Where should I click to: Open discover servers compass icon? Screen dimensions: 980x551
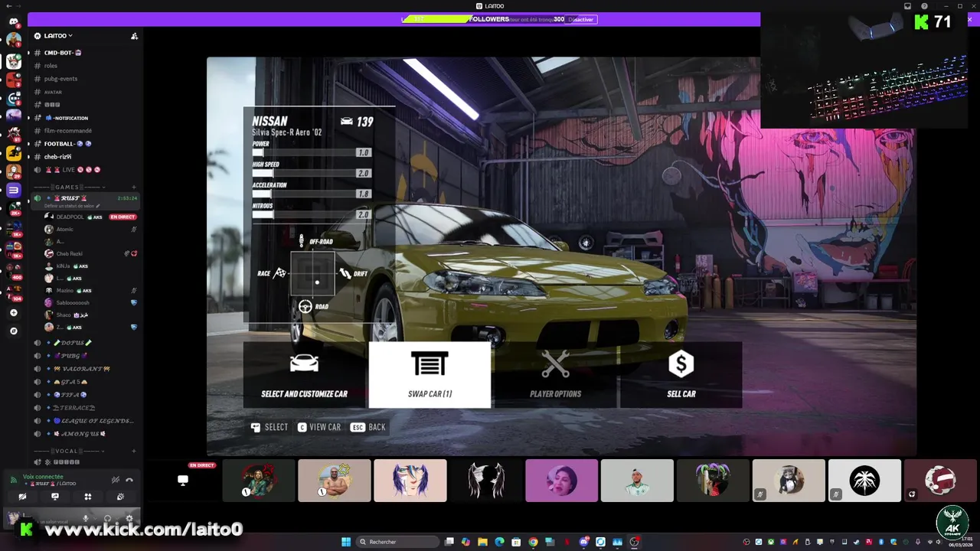13,331
